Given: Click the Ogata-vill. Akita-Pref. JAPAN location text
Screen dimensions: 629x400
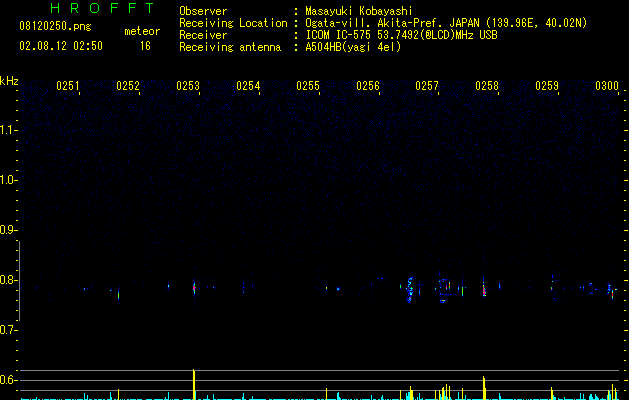Looking at the screenshot, I should (446, 23).
